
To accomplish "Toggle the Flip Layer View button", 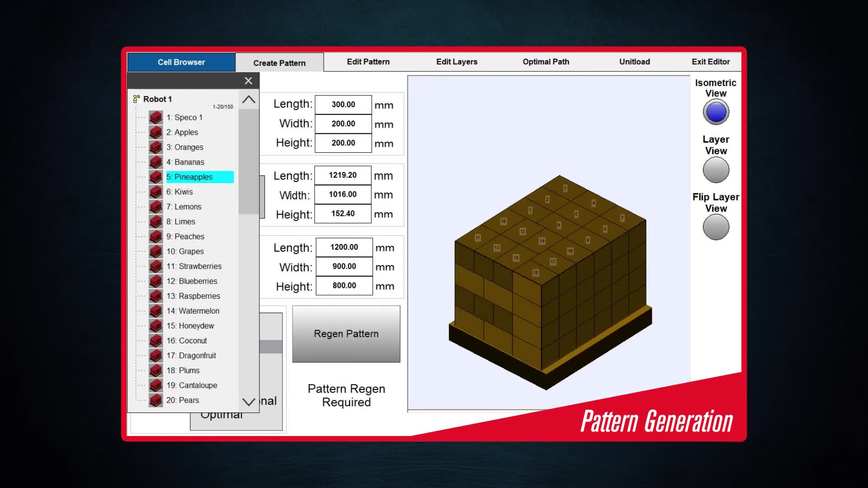I will [716, 227].
